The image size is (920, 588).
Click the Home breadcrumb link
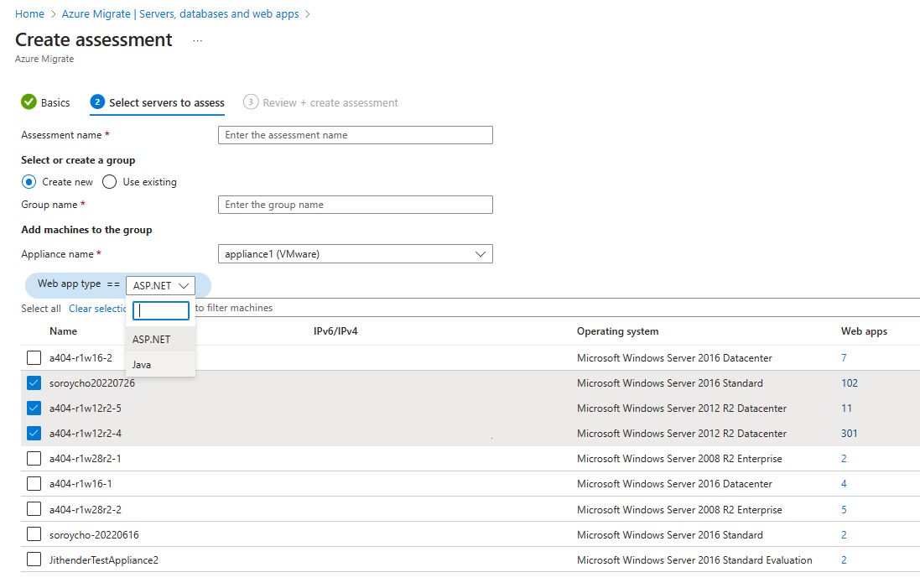(x=29, y=13)
